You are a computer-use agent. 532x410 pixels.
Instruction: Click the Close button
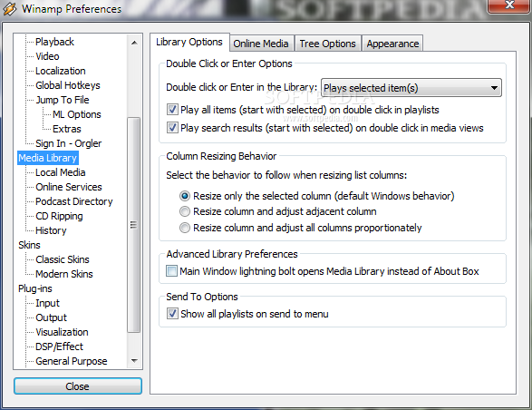click(78, 386)
